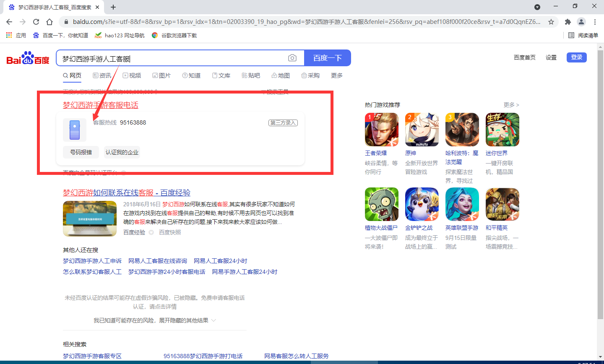Click the 第三方录入 tag
Viewport: 604px width, 364px height.
(x=283, y=123)
